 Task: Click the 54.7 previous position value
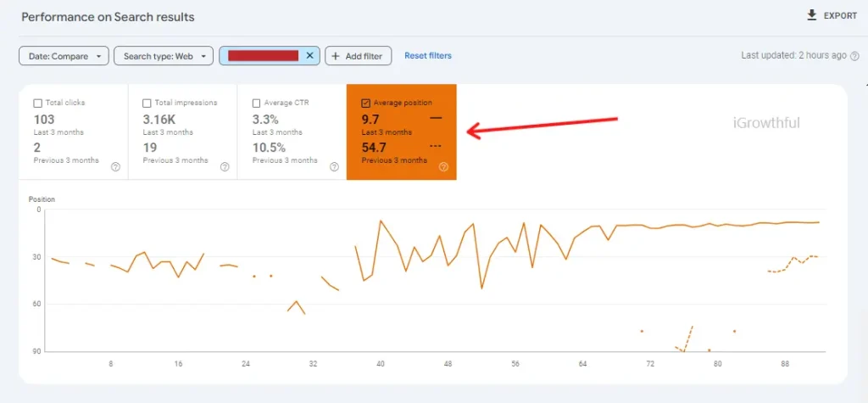point(374,148)
